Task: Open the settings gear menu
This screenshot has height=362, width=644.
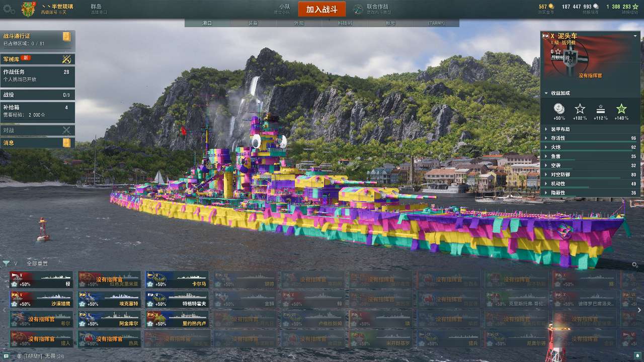Action: click(9, 9)
